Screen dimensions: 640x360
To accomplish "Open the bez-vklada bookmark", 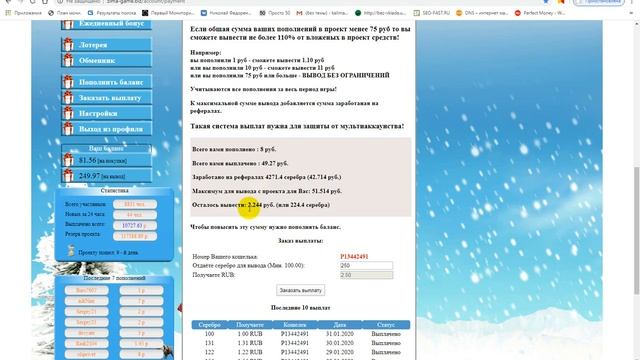I will point(380,13).
